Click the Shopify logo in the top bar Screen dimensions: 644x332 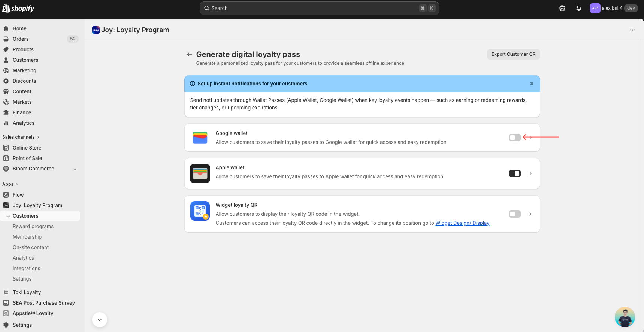[x=18, y=8]
